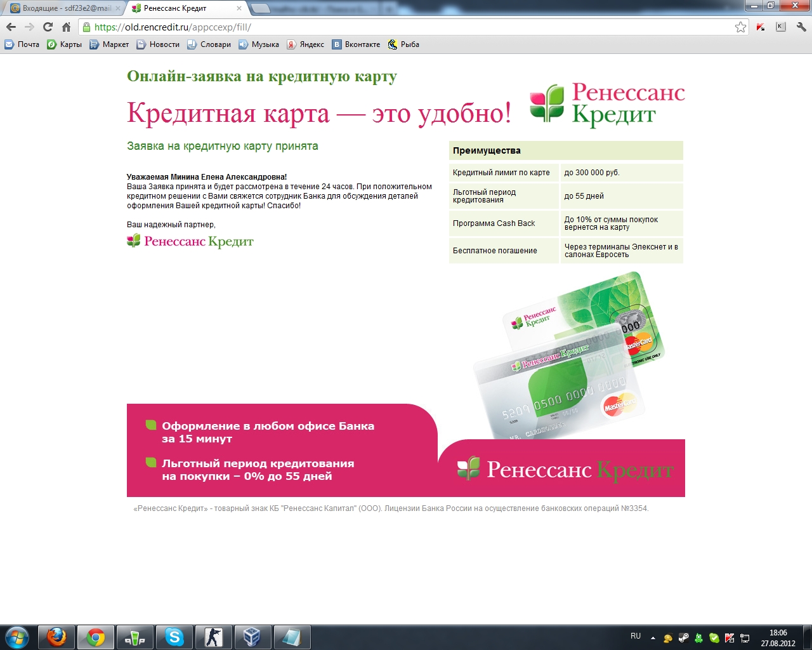Image resolution: width=812 pixels, height=650 pixels.
Task: Click the 'Бесплатное погашение' cell
Action: (504, 251)
